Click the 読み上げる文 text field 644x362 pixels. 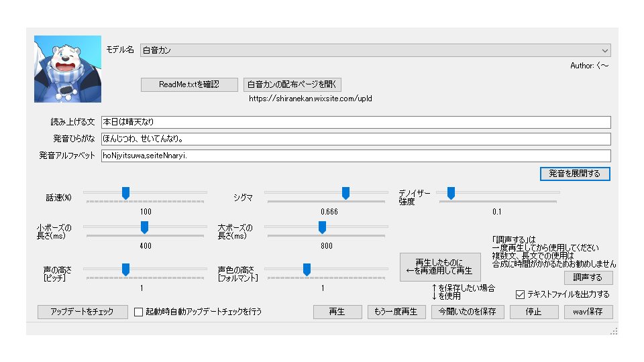click(356, 122)
